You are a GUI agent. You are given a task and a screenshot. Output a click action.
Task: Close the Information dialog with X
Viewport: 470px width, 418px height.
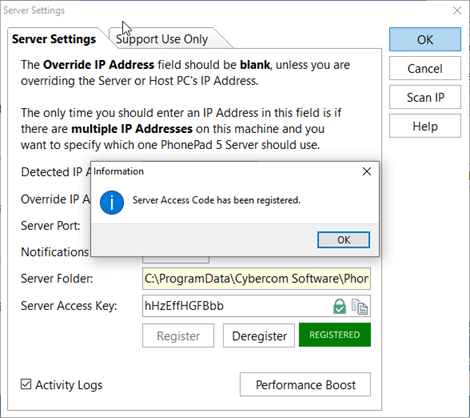[x=367, y=171]
